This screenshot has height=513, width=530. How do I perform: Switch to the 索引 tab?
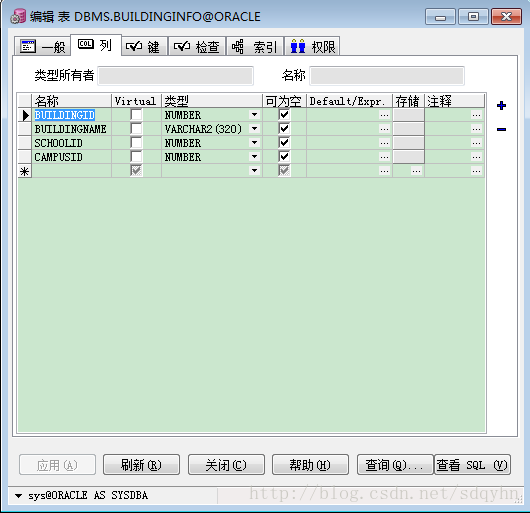click(x=255, y=46)
